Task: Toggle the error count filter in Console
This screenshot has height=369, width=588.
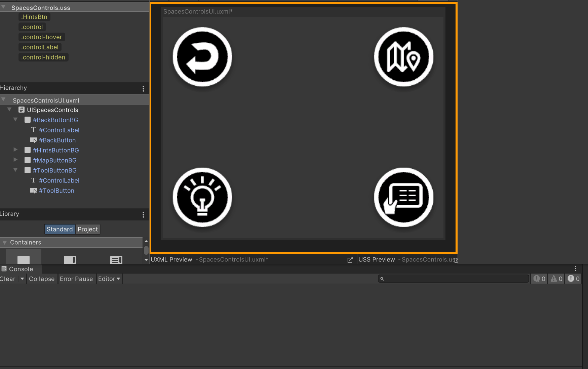Action: coord(573,278)
